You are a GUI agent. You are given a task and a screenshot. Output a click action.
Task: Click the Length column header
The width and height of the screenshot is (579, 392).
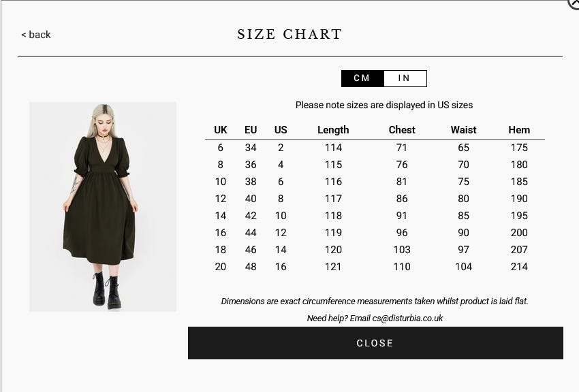[x=333, y=130]
